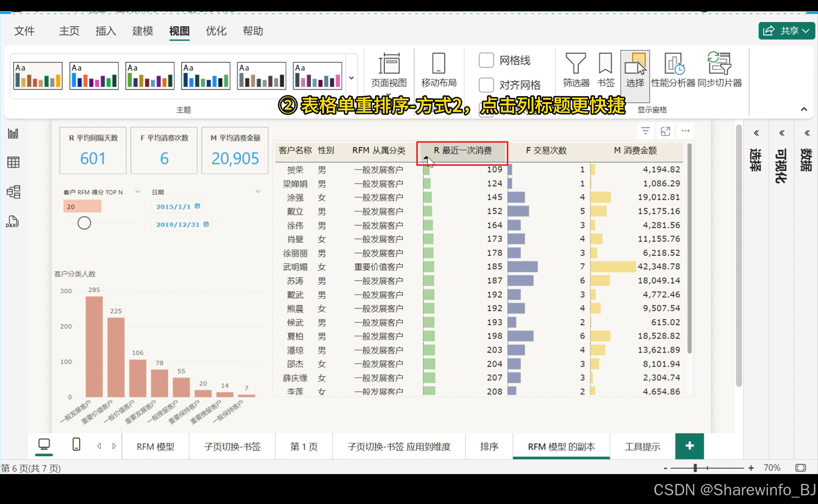The width and height of the screenshot is (818, 504).
Task: Open the DAX query view in sidebar
Action: pos(12,221)
